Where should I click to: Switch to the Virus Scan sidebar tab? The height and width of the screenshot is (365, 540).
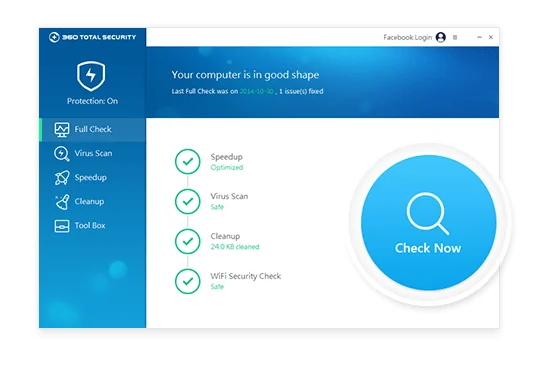93,154
